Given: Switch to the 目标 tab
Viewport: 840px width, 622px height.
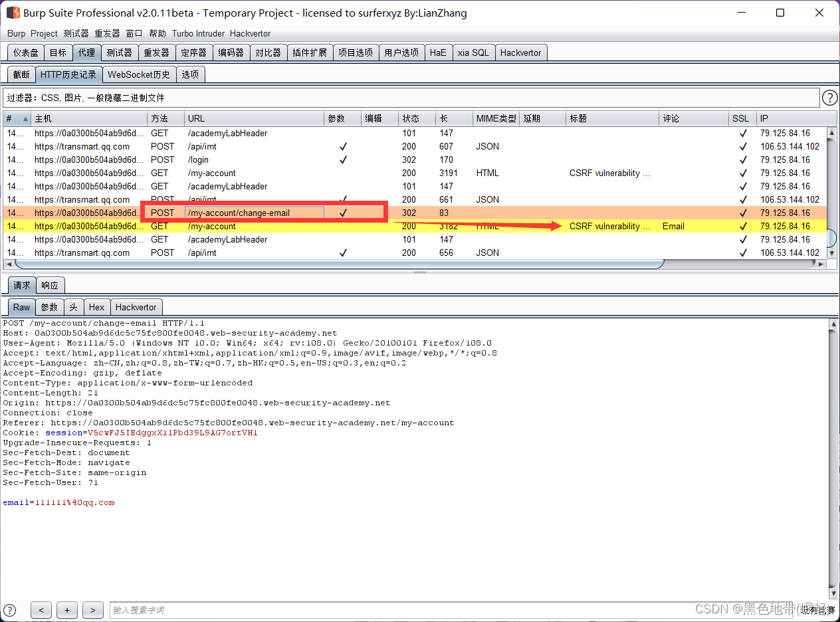Looking at the screenshot, I should 58,52.
